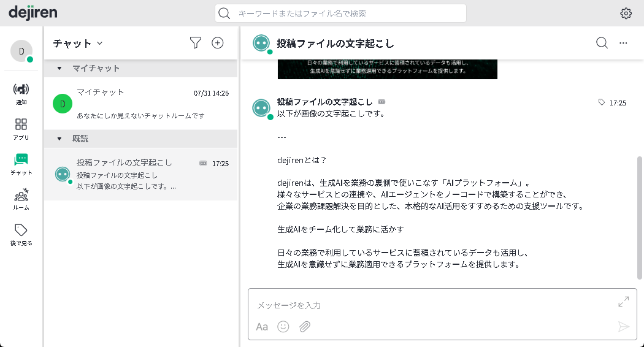Screen dimensions: 644x347
Task: Collapse the 既読 section
Action: (x=59, y=139)
